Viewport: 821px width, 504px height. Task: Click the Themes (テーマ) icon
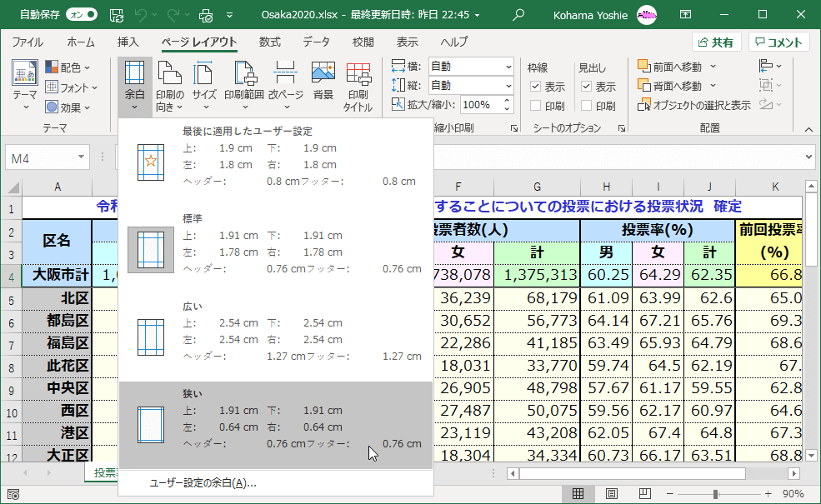click(24, 83)
